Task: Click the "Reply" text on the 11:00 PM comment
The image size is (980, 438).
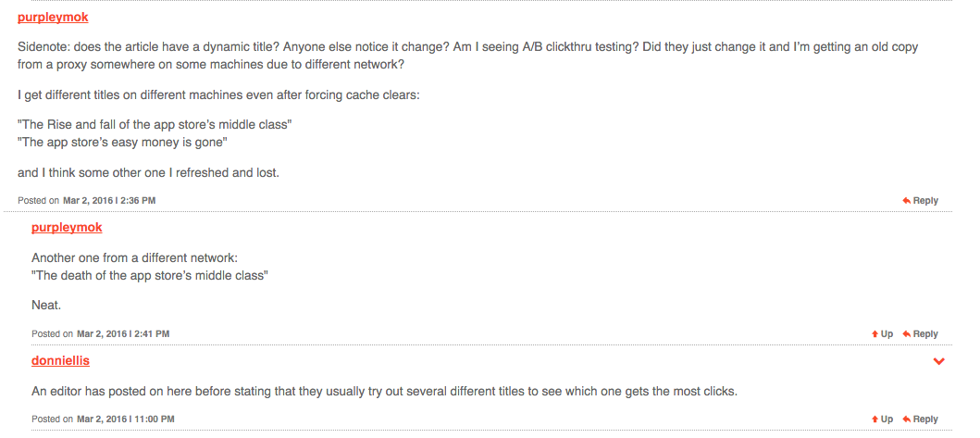Action: coord(925,419)
